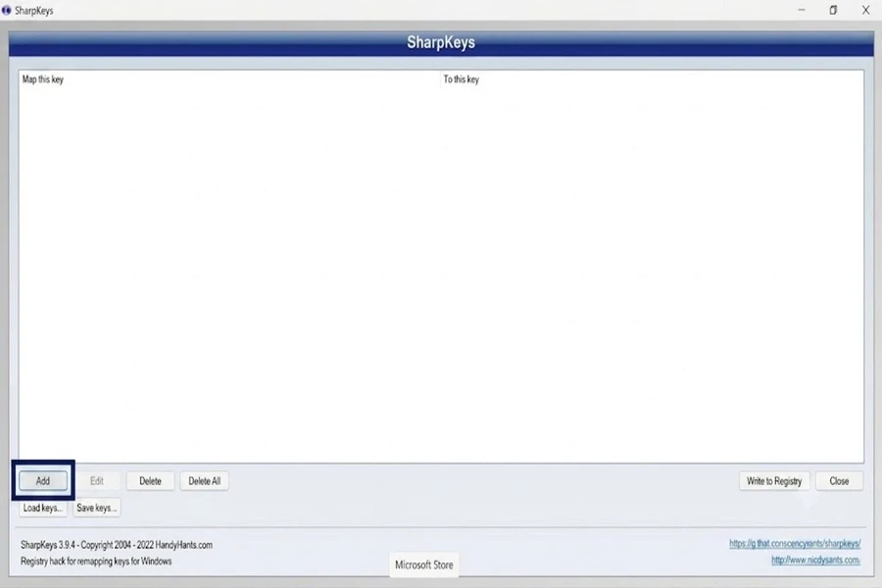Click 'Registry hack for remapping keys' text
Image resolution: width=882 pixels, height=588 pixels.
click(96, 561)
